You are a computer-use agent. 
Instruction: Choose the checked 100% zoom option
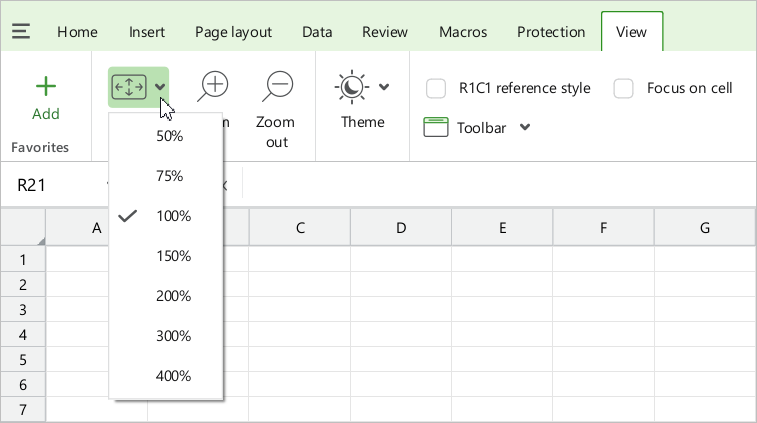point(166,216)
